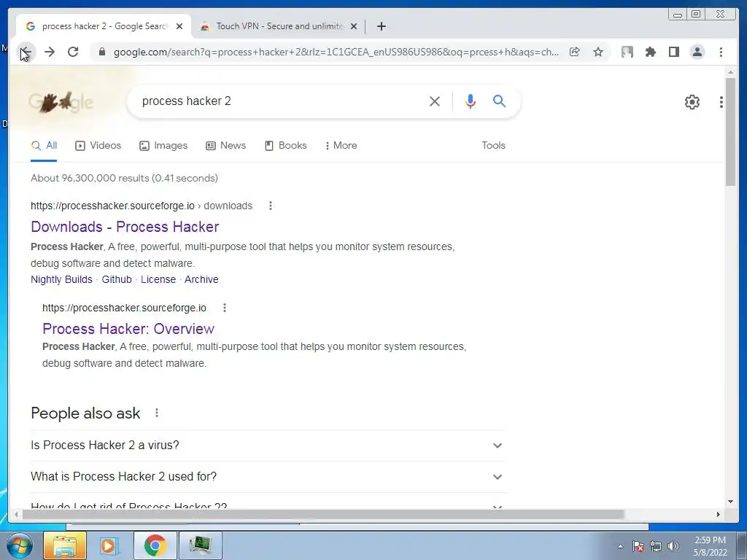Open Windows Explorer from taskbar
Viewport: 747px width, 560px height.
point(65,545)
